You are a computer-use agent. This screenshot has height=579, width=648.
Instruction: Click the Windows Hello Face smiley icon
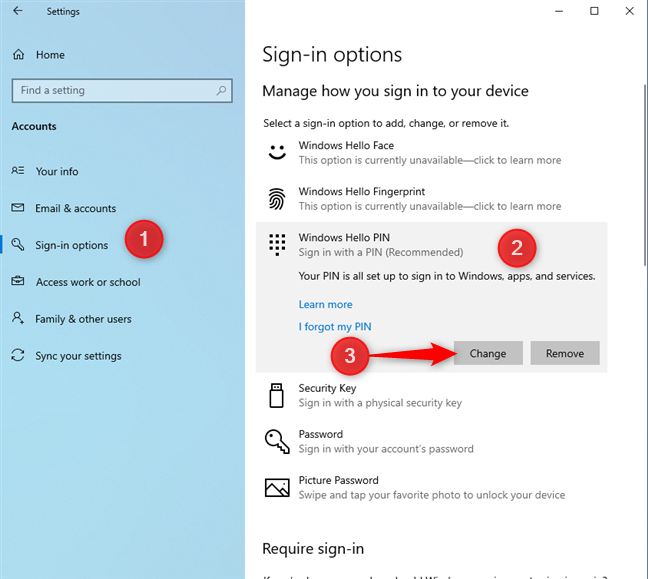pyautogui.click(x=277, y=152)
